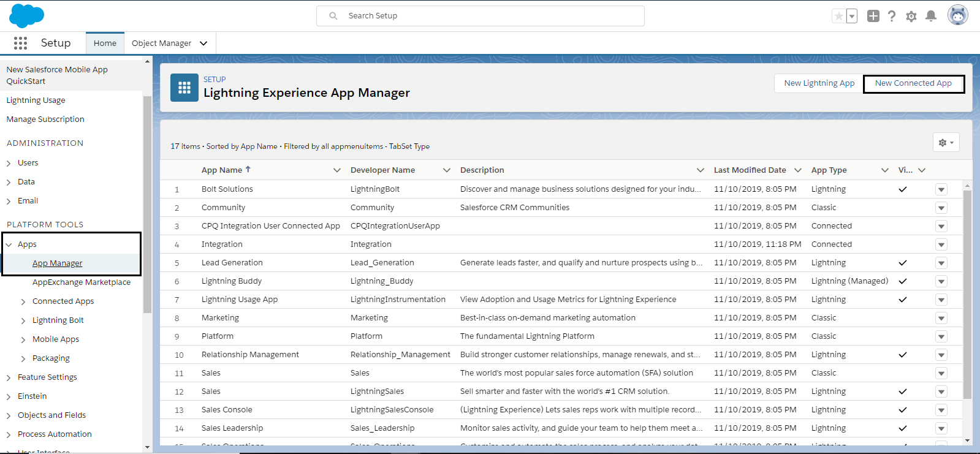Switch to the Home tab

click(x=105, y=43)
